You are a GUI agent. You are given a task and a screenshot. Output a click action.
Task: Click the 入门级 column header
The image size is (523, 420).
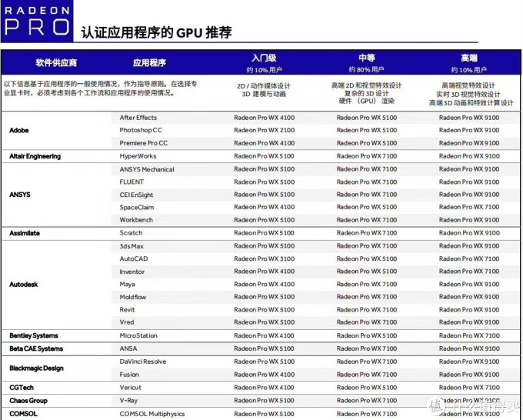[x=264, y=58]
